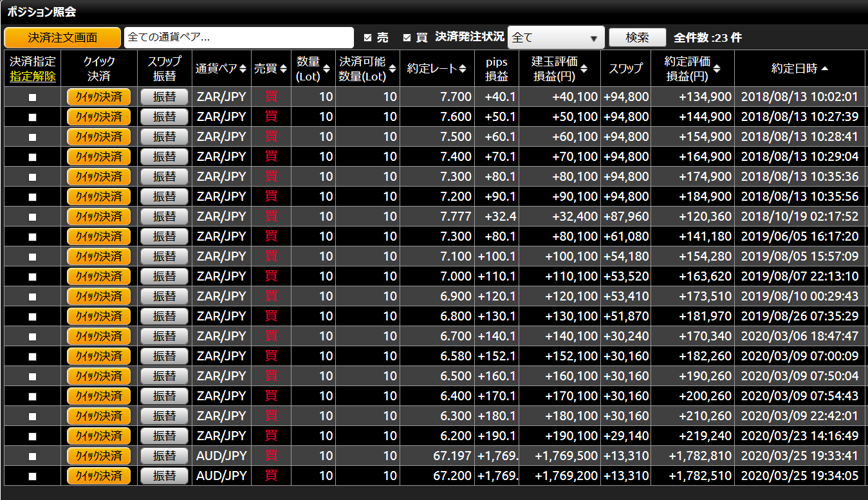Viewport: 868px width, 500px height.
Task: Sort by 建玉評価損益(円) column arrows
Action: (x=584, y=69)
